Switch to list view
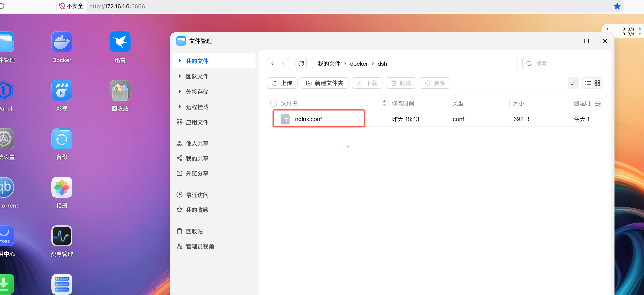 [588, 83]
